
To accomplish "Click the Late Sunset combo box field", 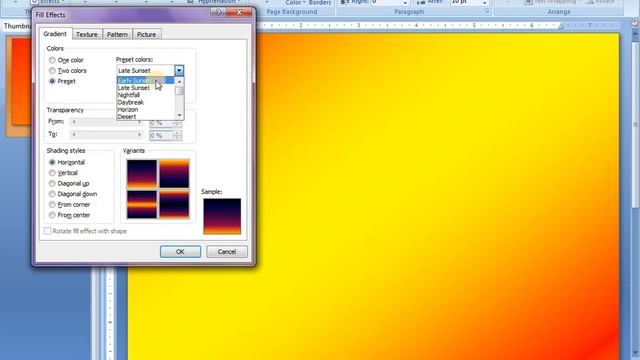I will 145,71.
